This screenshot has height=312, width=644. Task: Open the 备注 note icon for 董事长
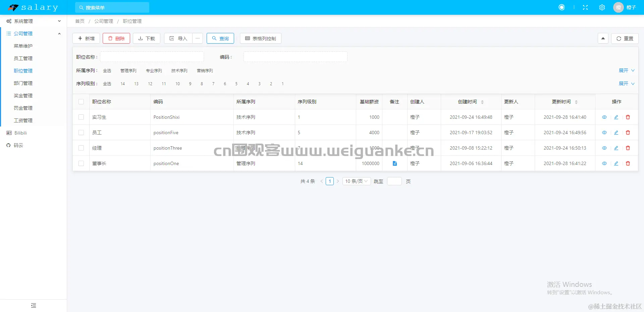pyautogui.click(x=395, y=163)
